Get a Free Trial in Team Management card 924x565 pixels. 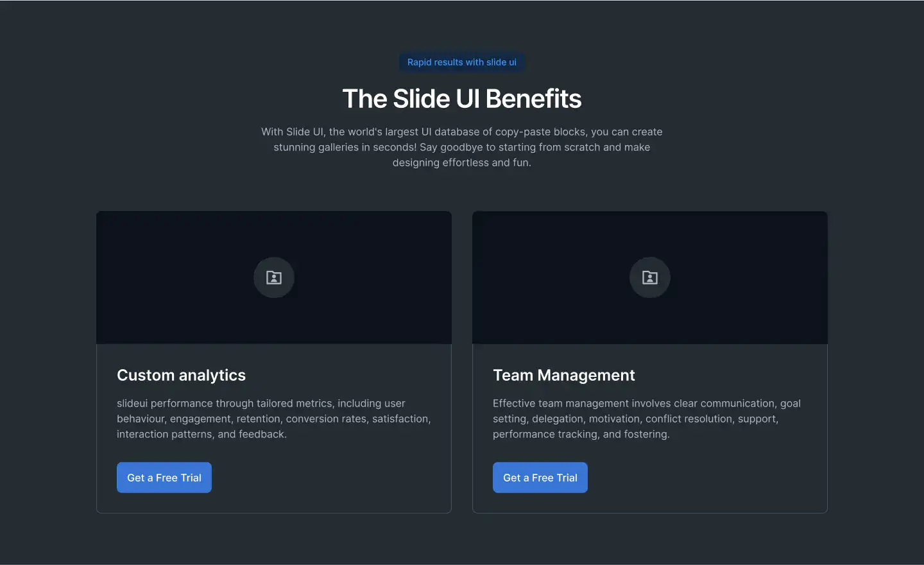[x=540, y=478]
